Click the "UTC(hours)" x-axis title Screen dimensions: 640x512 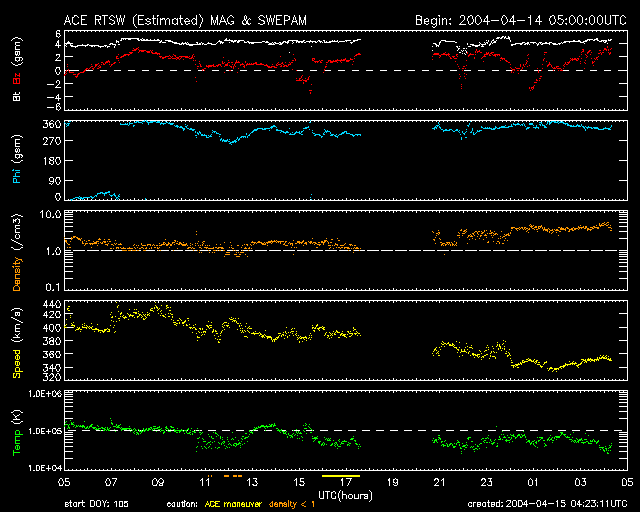tap(345, 496)
